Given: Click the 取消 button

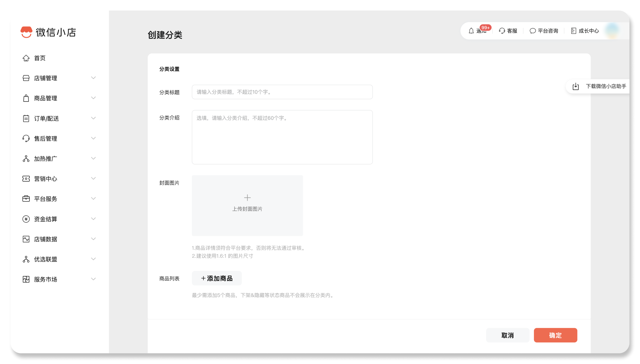Looking at the screenshot, I should (508, 335).
